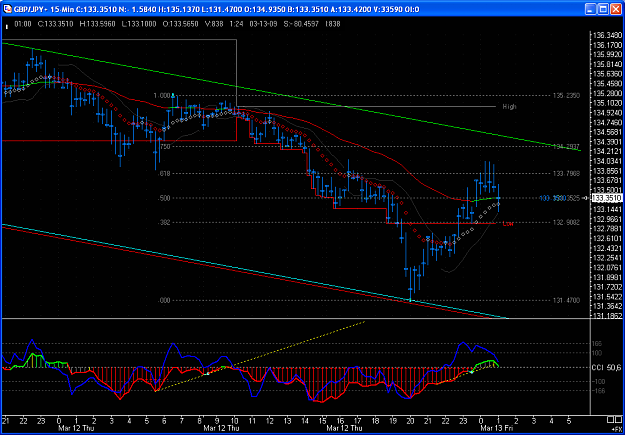Minimize the GBP/JPY chart window
This screenshot has width=625, height=435.
click(591, 8)
